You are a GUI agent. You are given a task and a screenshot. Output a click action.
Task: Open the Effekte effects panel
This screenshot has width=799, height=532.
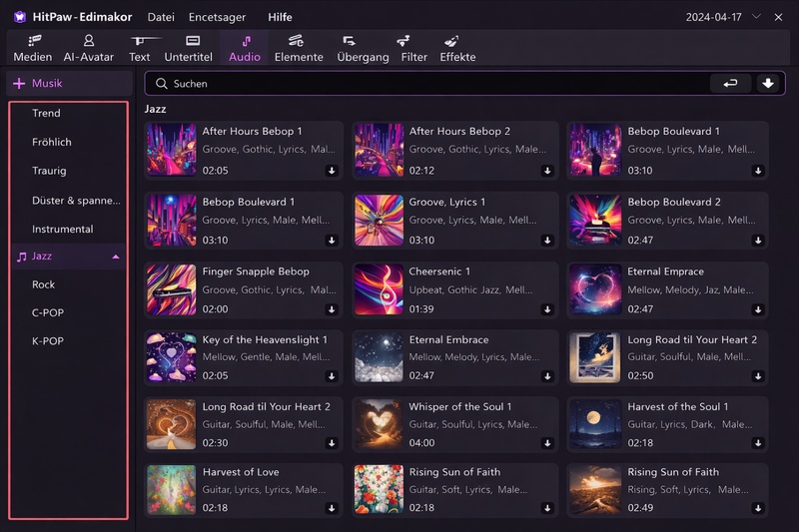[x=457, y=48]
